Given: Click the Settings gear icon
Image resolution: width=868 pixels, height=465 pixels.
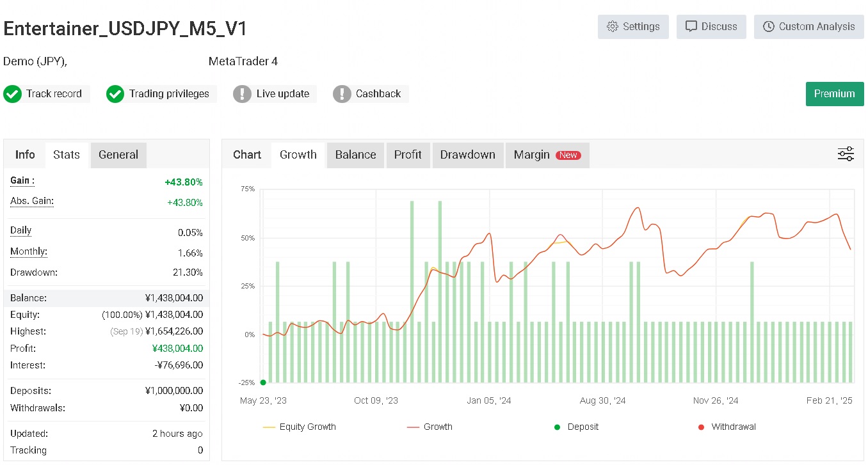Looking at the screenshot, I should pyautogui.click(x=613, y=27).
